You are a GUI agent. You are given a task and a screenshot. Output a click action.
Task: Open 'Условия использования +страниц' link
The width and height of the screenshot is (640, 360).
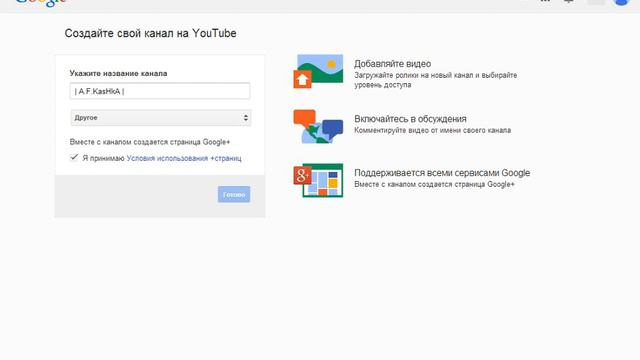click(184, 158)
